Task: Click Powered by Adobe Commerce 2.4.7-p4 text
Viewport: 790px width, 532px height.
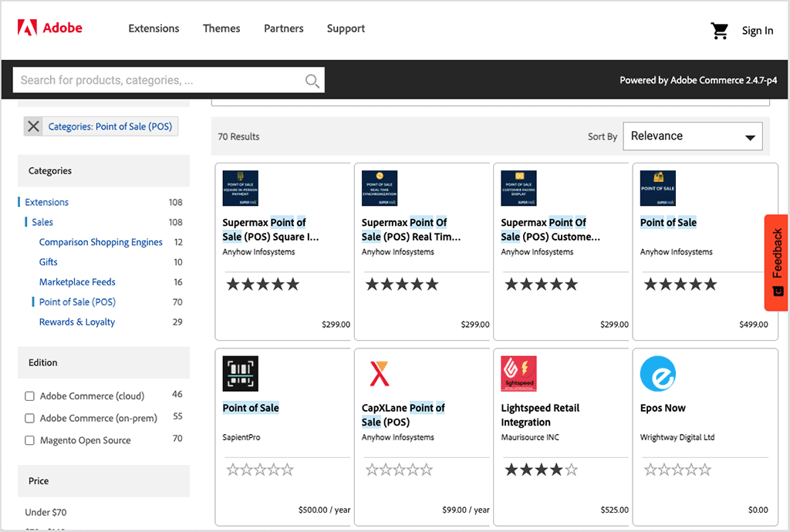Action: 698,80
